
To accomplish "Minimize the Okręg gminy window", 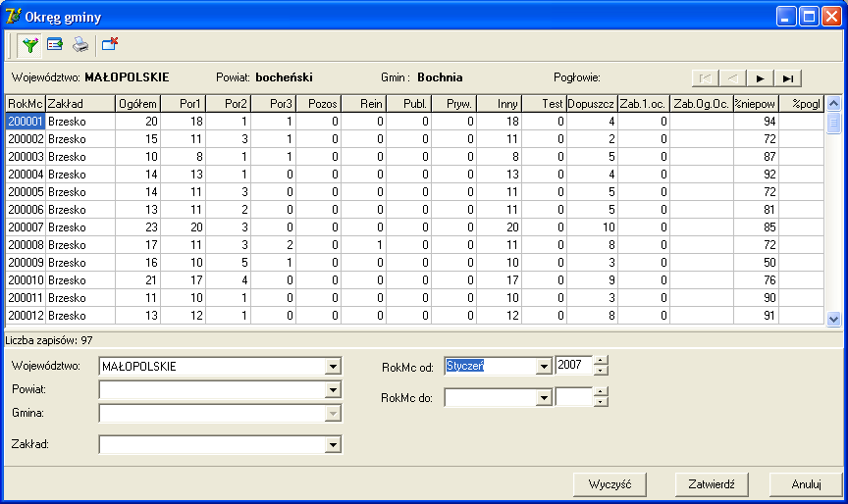I will click(x=786, y=17).
